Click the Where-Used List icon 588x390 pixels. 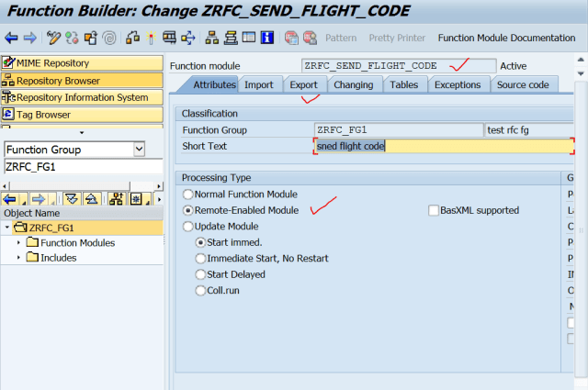pyautogui.click(x=188, y=38)
